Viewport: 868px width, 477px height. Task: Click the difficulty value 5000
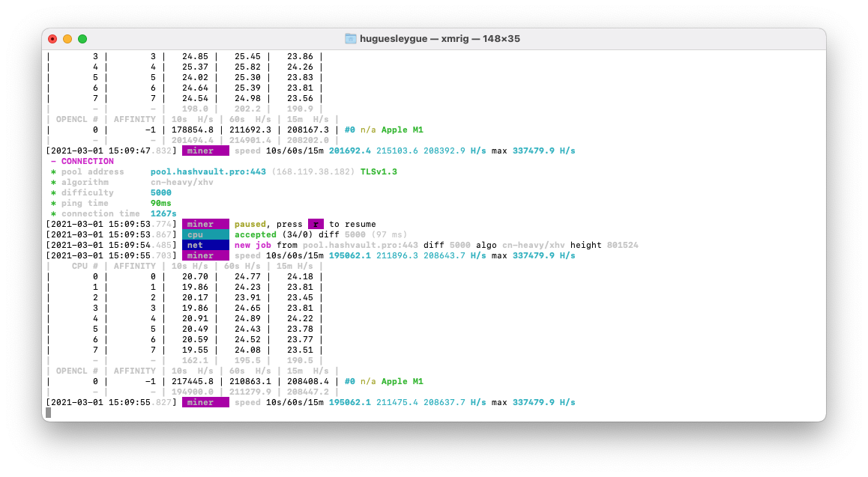click(160, 192)
